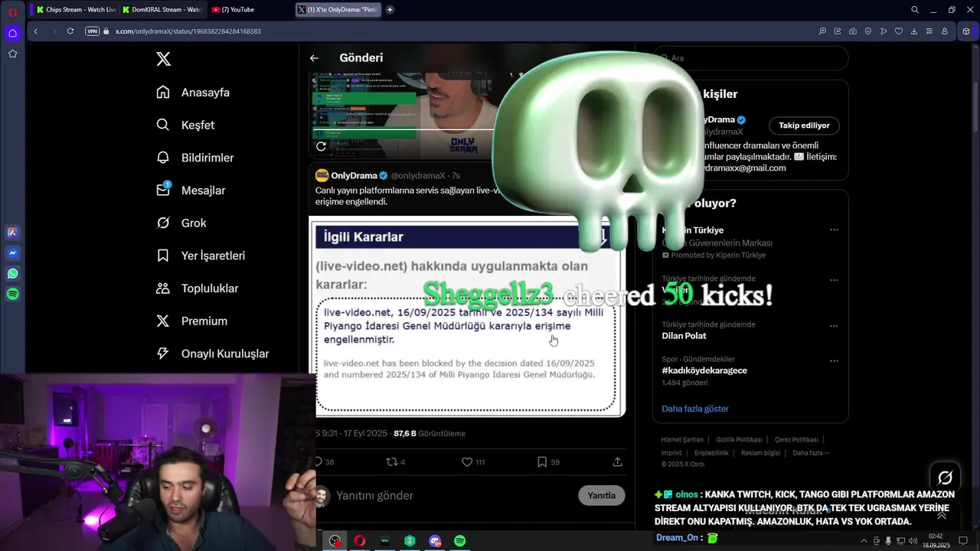Click browser back arrow
This screenshot has height=551, width=980.
(35, 31)
